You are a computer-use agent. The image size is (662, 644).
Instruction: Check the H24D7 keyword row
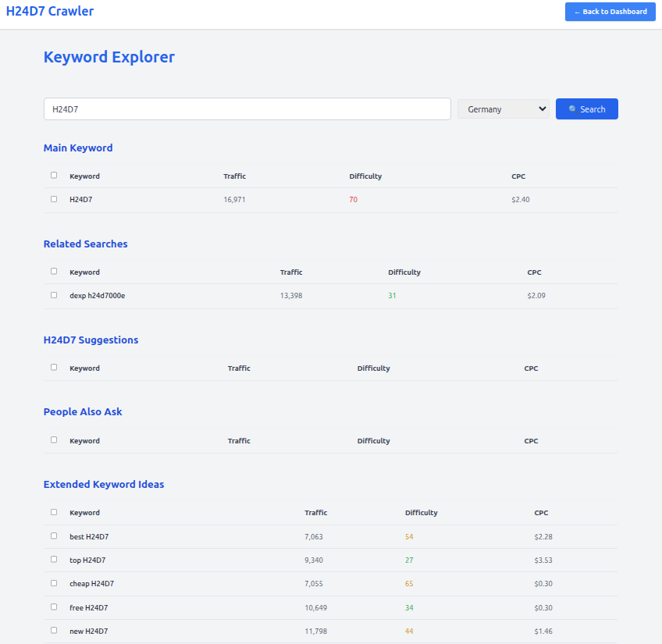pos(53,199)
